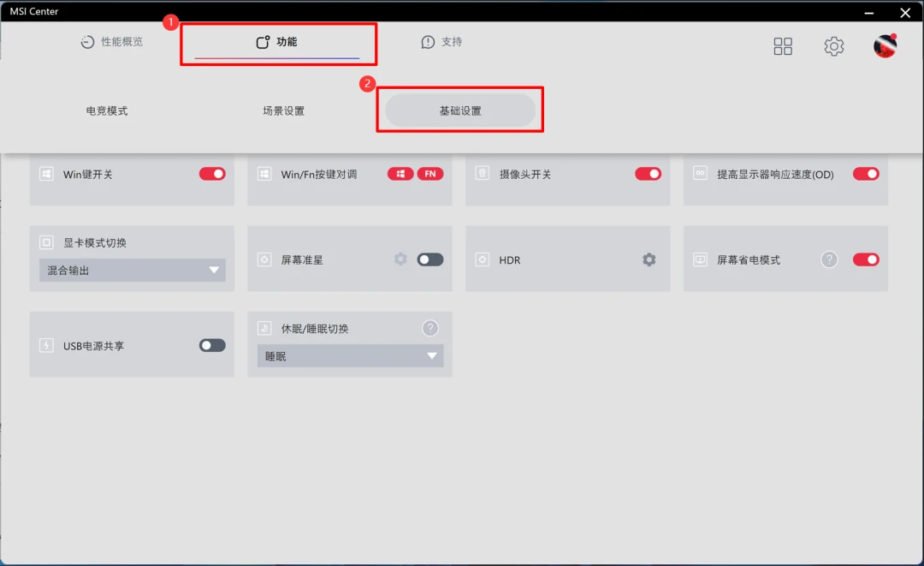This screenshot has height=566, width=924.
Task: Toggle the 摄像头开关 switch
Action: pyautogui.click(x=649, y=174)
